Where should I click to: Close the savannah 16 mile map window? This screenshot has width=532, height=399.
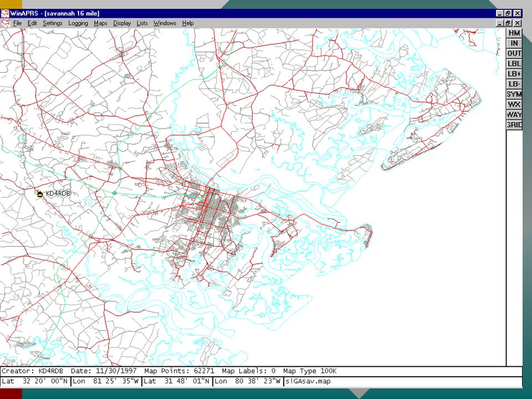coord(517,23)
